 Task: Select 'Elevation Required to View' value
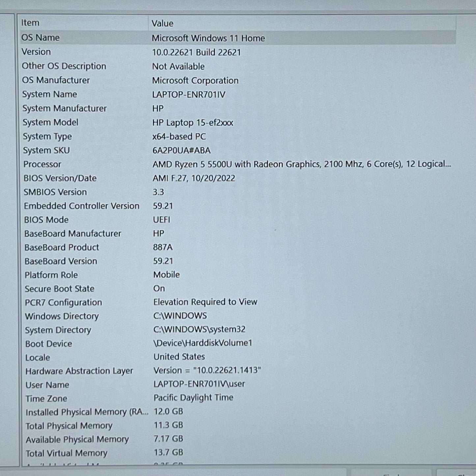click(x=205, y=302)
